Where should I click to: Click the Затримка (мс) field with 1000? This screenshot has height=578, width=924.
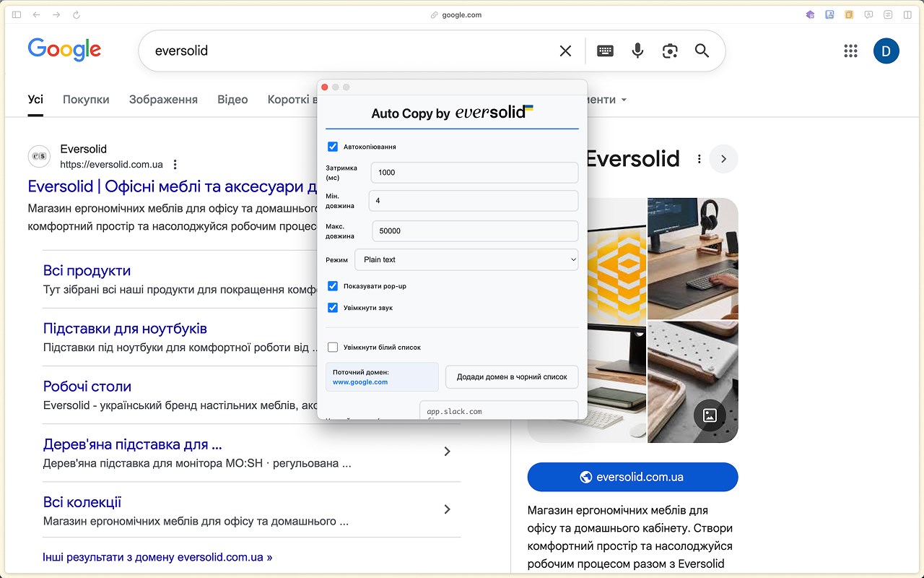click(474, 173)
